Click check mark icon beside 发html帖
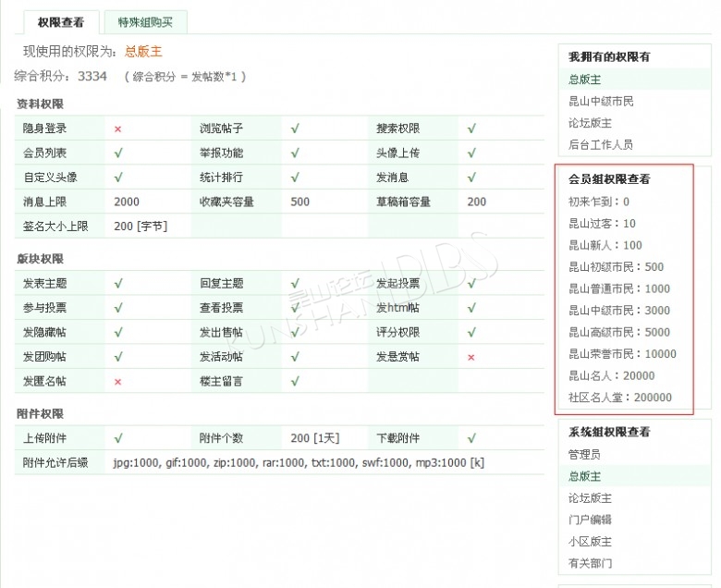 [x=471, y=308]
